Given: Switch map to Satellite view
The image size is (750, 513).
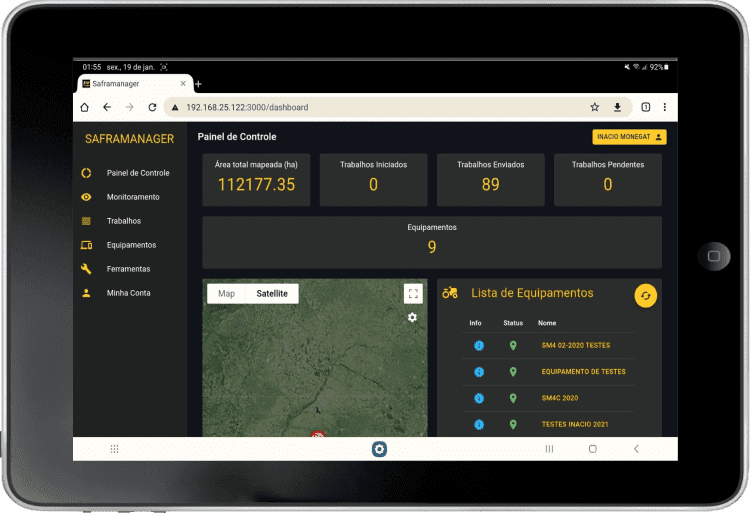Looking at the screenshot, I should point(272,294).
